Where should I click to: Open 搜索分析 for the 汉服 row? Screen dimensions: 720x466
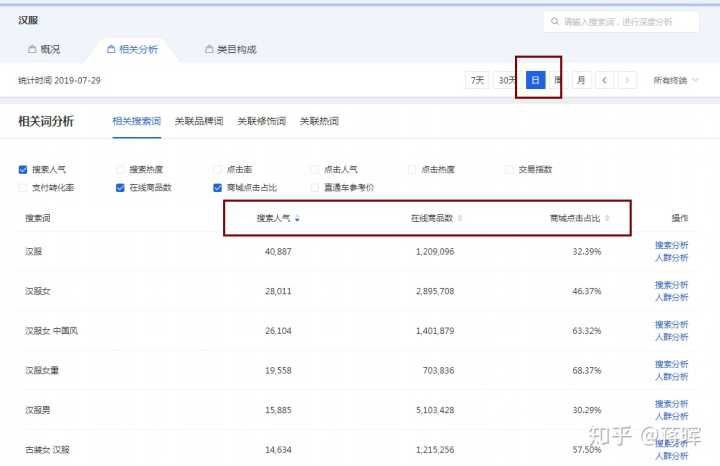click(671, 244)
